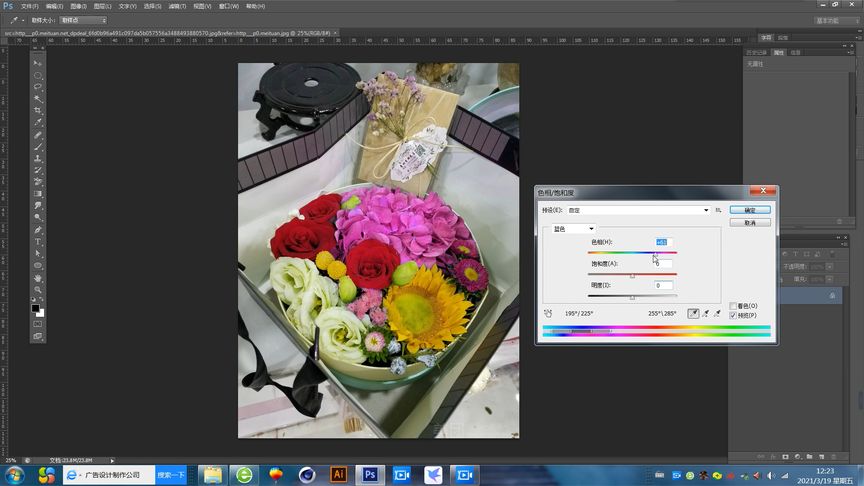
Task: Select the Crop tool in the toolbar
Action: pyautogui.click(x=38, y=110)
